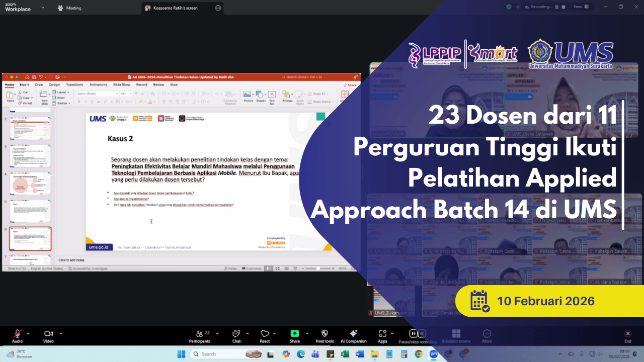Click Accessibility: Investigate status item
This screenshot has height=362, width=644.
click(x=88, y=268)
